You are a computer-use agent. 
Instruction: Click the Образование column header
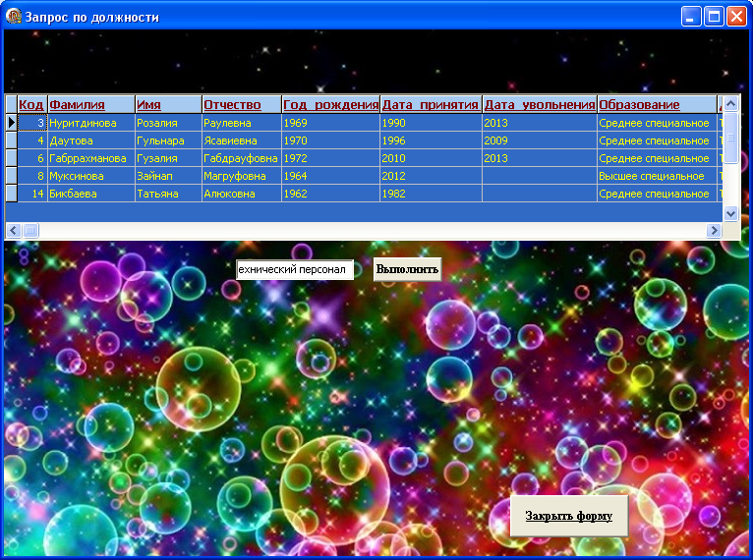(657, 104)
